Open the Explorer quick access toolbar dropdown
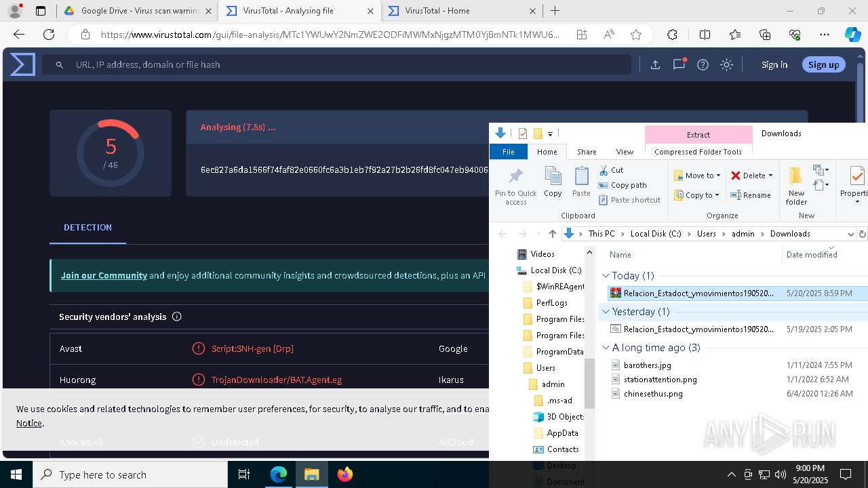868x488 pixels. pyautogui.click(x=550, y=134)
